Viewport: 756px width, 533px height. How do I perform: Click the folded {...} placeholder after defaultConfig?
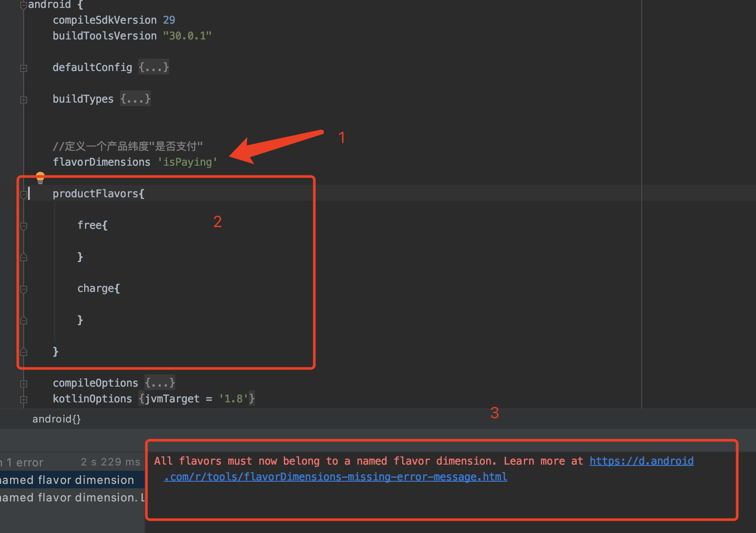pyautogui.click(x=154, y=68)
